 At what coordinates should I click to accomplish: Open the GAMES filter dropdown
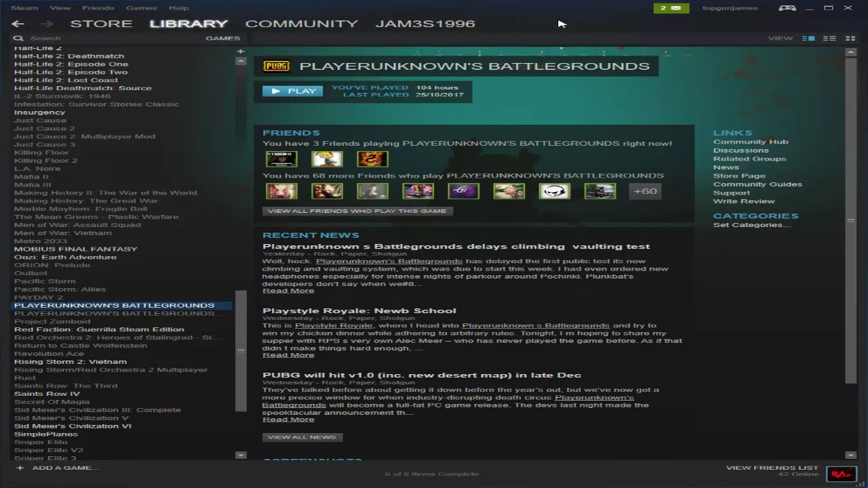click(x=222, y=39)
